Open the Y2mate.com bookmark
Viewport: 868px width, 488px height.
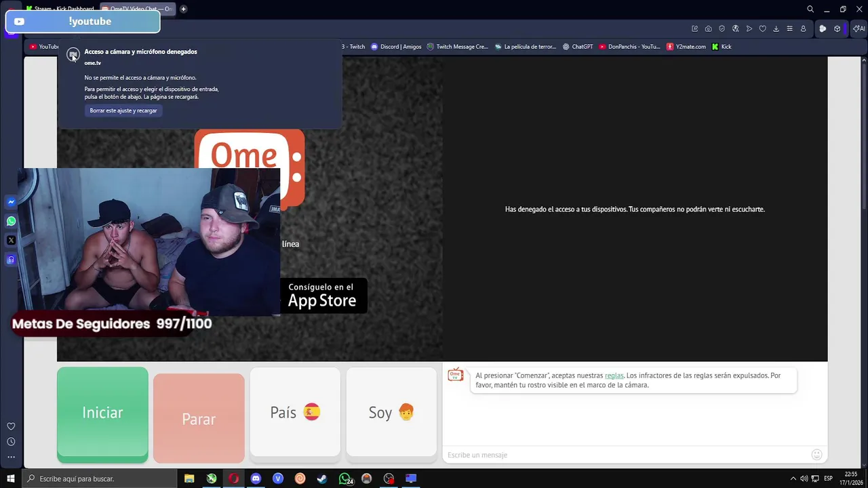pyautogui.click(x=686, y=47)
